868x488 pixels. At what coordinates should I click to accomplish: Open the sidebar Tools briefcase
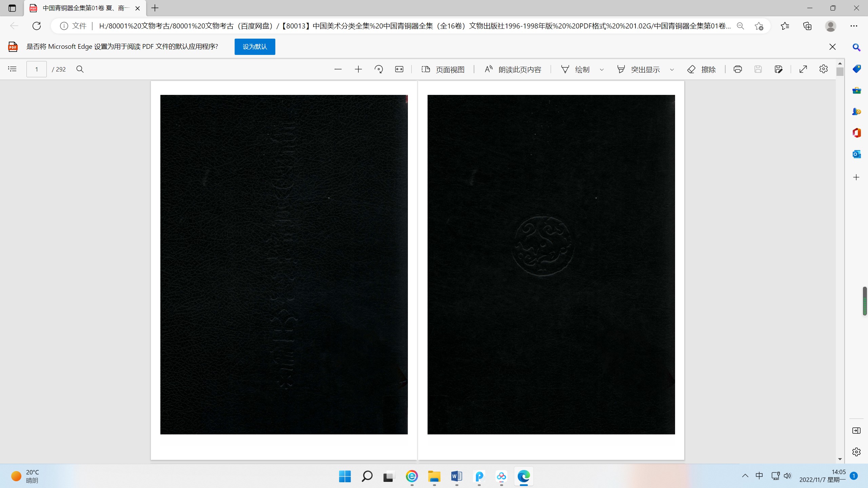856,90
